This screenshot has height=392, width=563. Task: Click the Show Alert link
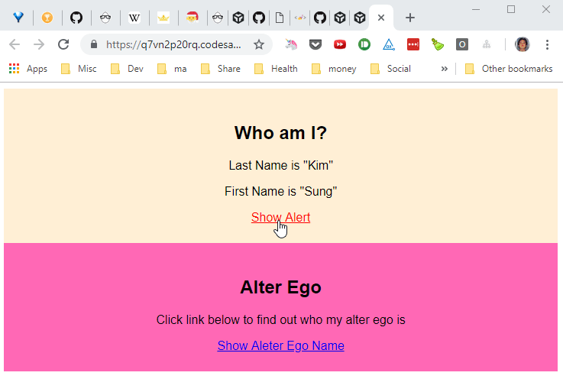pyautogui.click(x=281, y=217)
